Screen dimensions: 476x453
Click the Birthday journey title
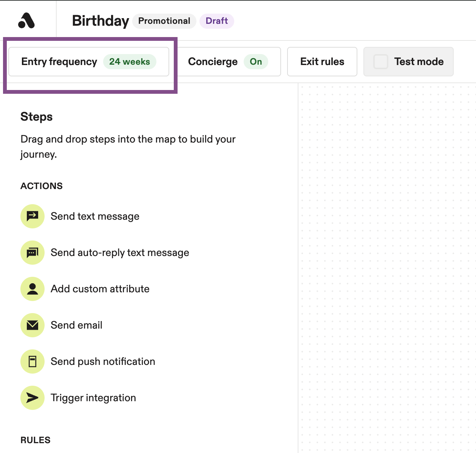100,21
